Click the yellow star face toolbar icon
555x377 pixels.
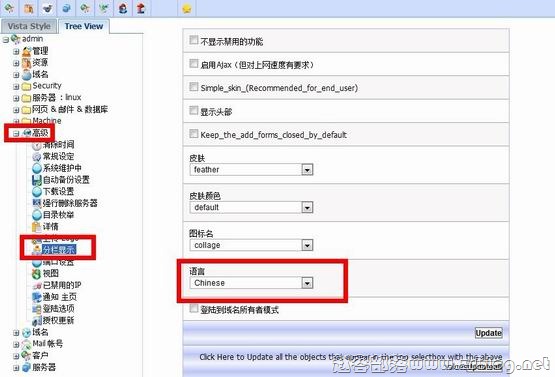pos(187,8)
